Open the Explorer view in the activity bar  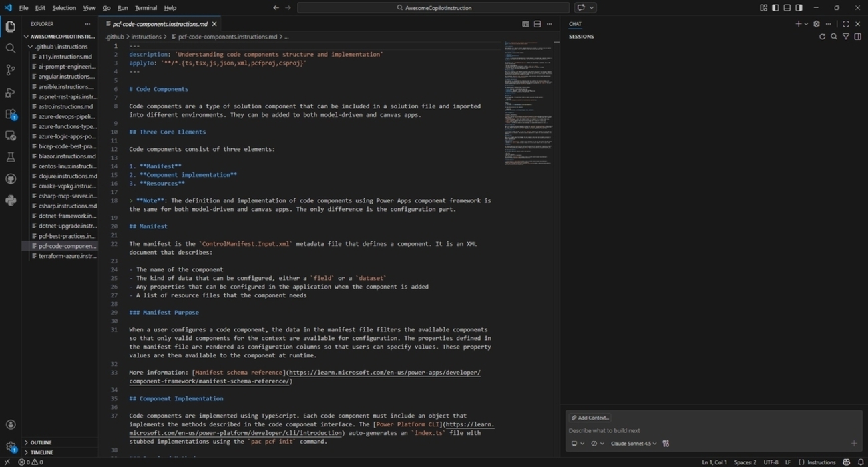[x=11, y=27]
